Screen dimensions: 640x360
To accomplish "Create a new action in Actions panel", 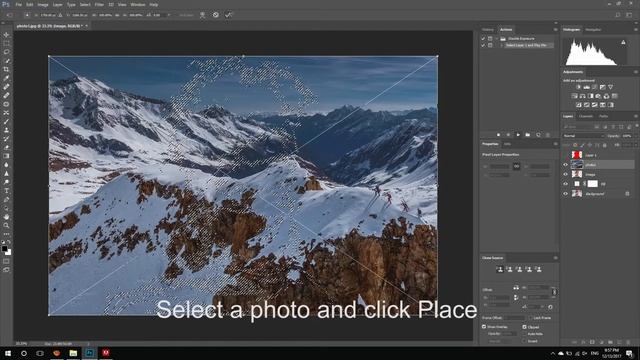I will 538,135.
